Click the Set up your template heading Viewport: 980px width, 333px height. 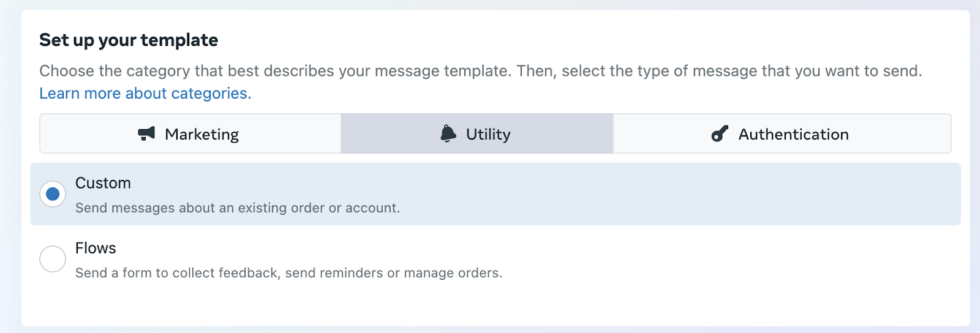[129, 40]
